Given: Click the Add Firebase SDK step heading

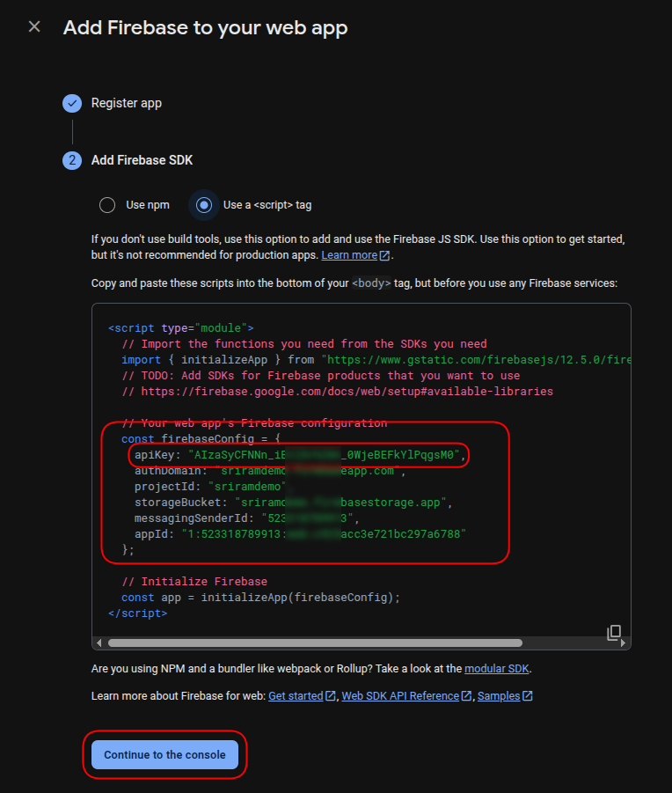Looking at the screenshot, I should [x=142, y=160].
